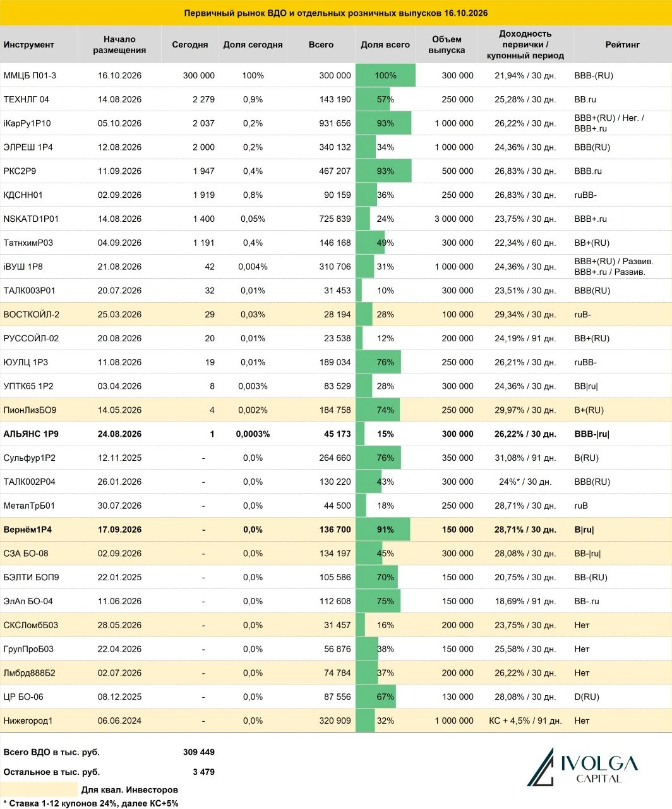Select the Начало размещения column header
This screenshot has width=672, height=809.
[x=119, y=45]
